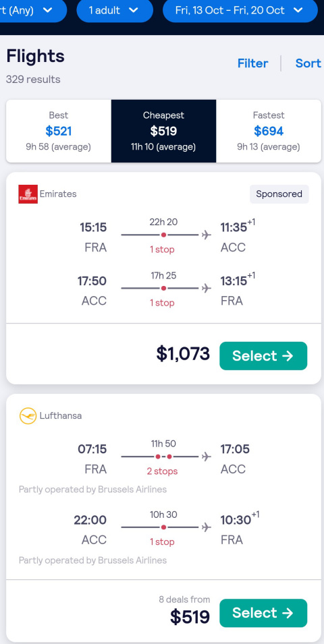
Task: Click plane icon on Lufthansa 10h 30 leg
Action: click(x=207, y=527)
